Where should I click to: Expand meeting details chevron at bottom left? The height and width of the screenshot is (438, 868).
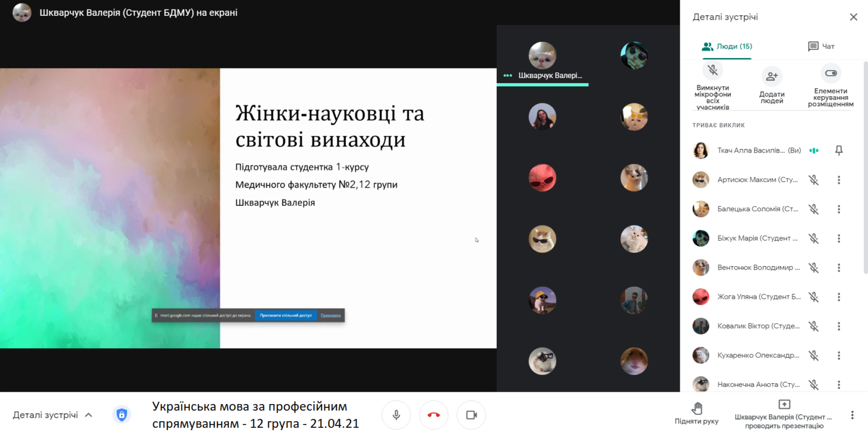(x=89, y=415)
